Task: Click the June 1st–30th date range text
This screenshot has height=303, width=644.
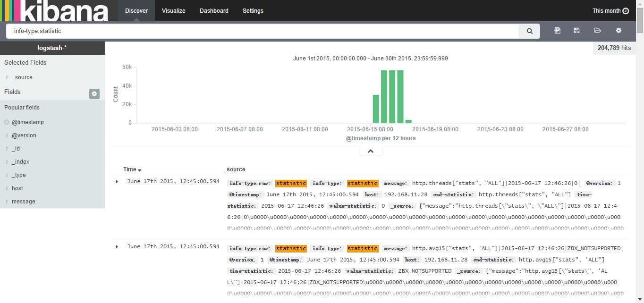Action: 371,59
